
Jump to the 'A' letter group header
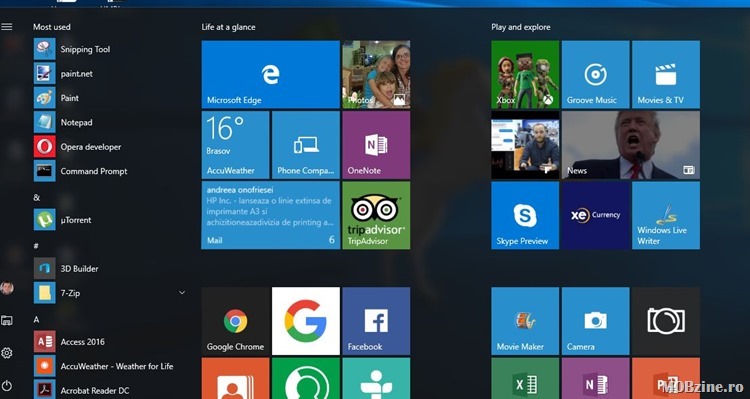[x=36, y=320]
